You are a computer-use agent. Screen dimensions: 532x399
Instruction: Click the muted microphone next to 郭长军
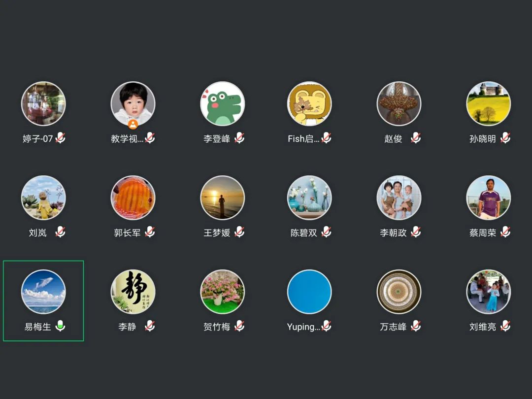(150, 232)
